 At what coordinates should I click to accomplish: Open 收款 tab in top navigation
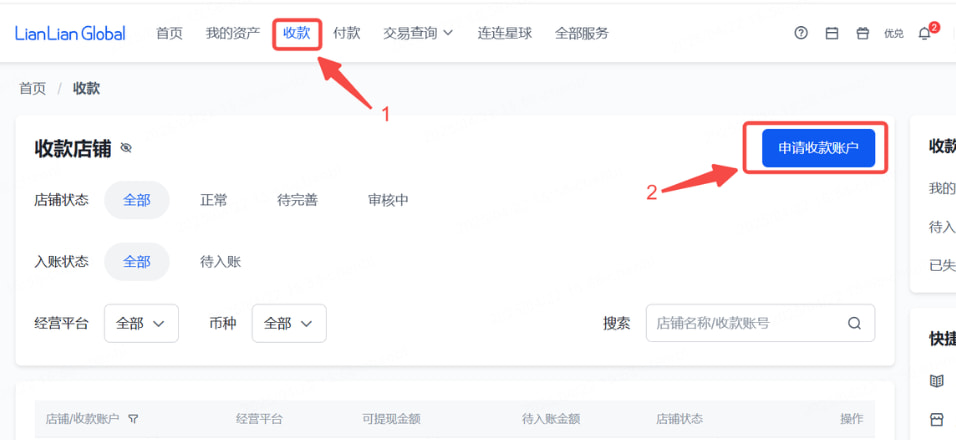tap(297, 33)
